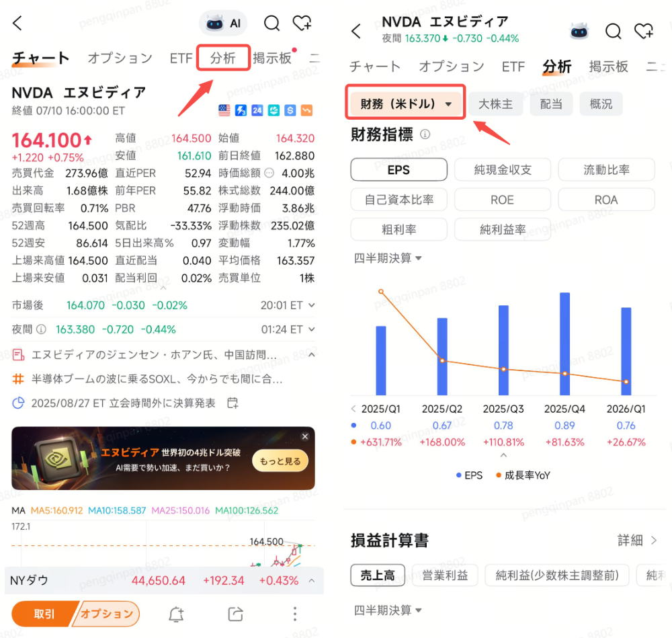This screenshot has width=672, height=638.
Task: Tap the back arrow on left chart screen
Action: pyautogui.click(x=17, y=23)
